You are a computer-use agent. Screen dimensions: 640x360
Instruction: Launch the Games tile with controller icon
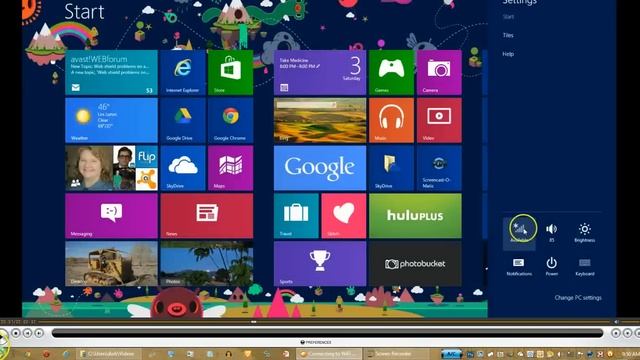(391, 73)
